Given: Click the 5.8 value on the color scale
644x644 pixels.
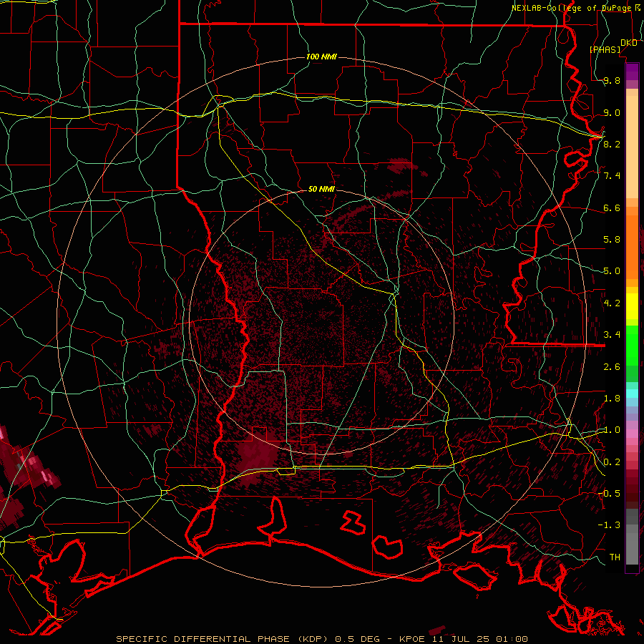Looking at the screenshot, I should click(612, 240).
